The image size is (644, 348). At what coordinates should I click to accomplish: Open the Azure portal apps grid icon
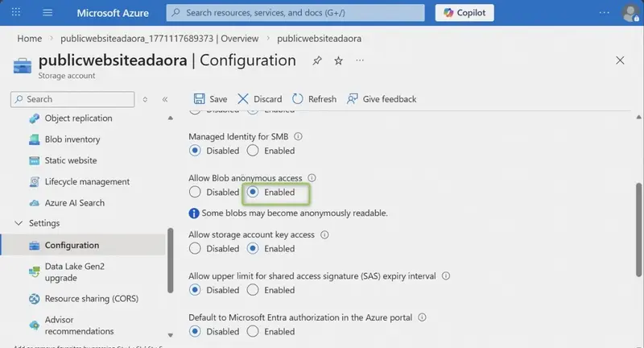[x=16, y=12]
